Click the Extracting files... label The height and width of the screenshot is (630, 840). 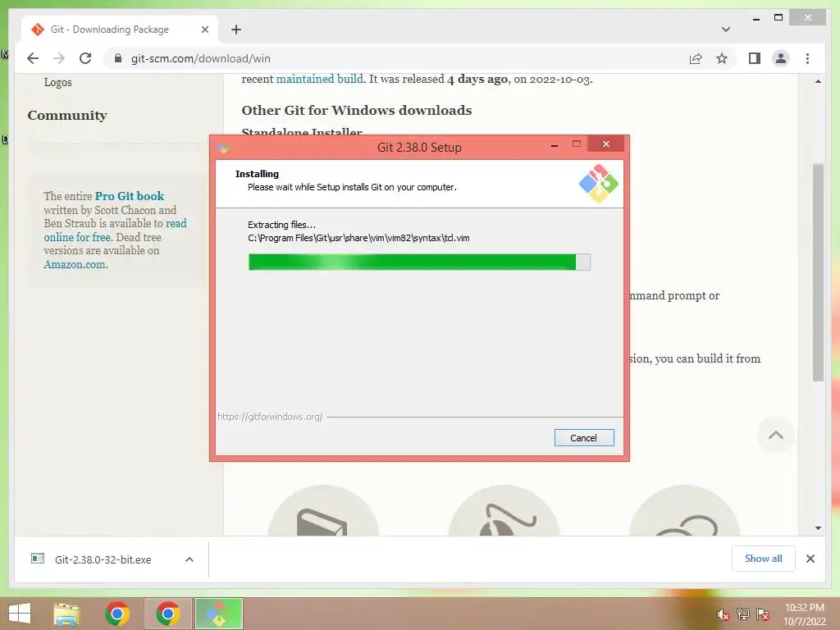tap(282, 225)
